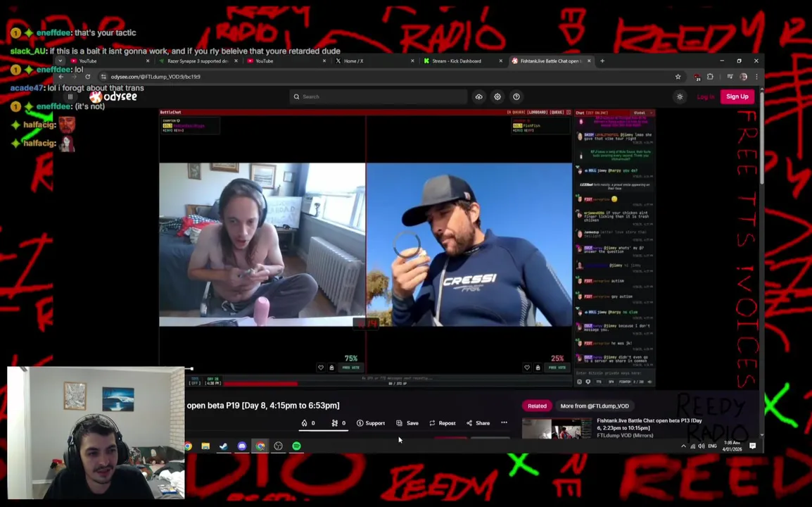This screenshot has width=812, height=507.
Task: Open the red extension badge icon
Action: tap(697, 77)
